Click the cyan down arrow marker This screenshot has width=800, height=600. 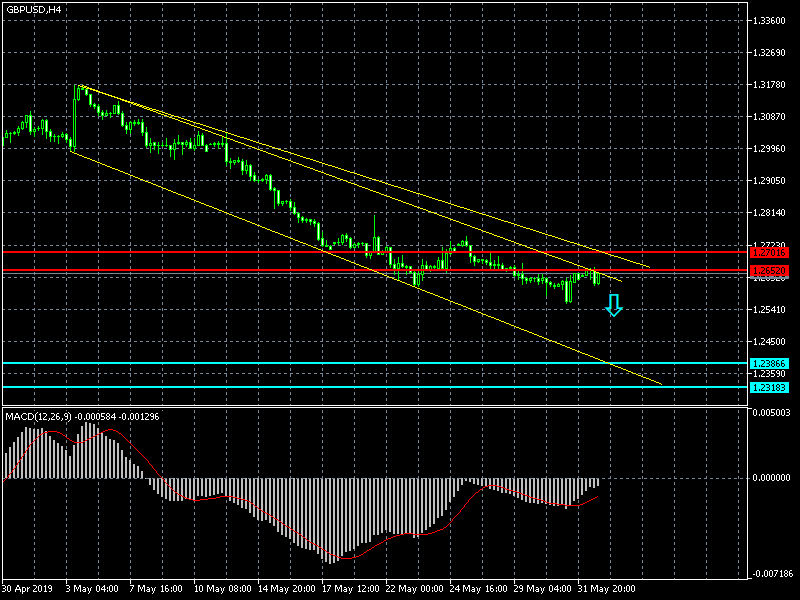[x=614, y=305]
